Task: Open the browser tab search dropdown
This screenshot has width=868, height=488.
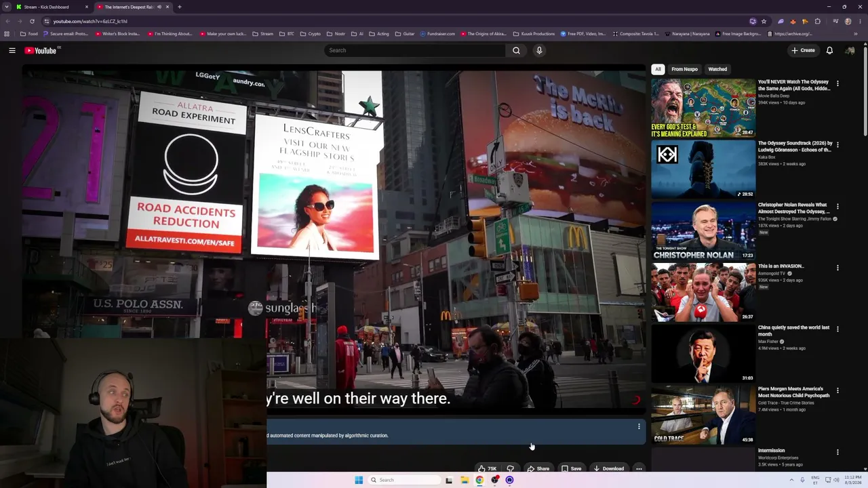Action: [x=7, y=7]
